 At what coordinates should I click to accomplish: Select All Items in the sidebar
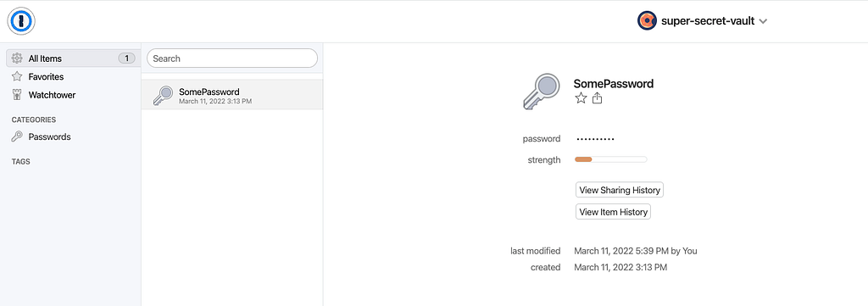click(x=71, y=58)
